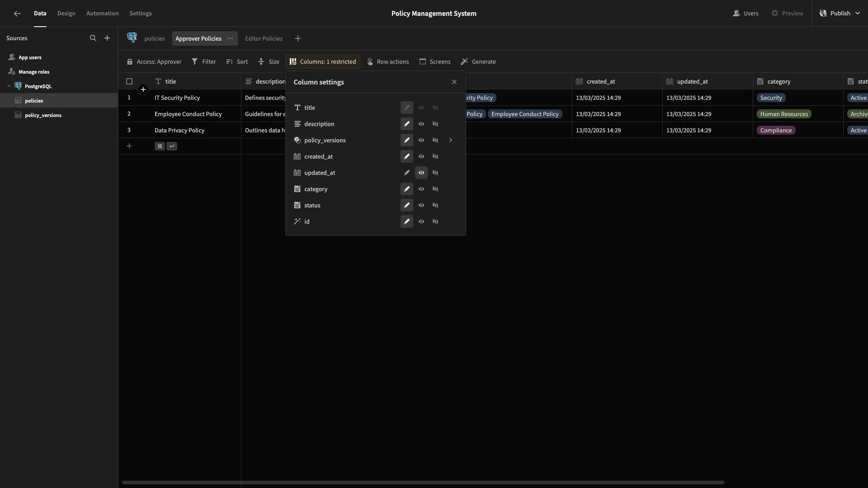868x488 pixels.
Task: Open Columns: 1 restricted settings
Action: point(323,62)
